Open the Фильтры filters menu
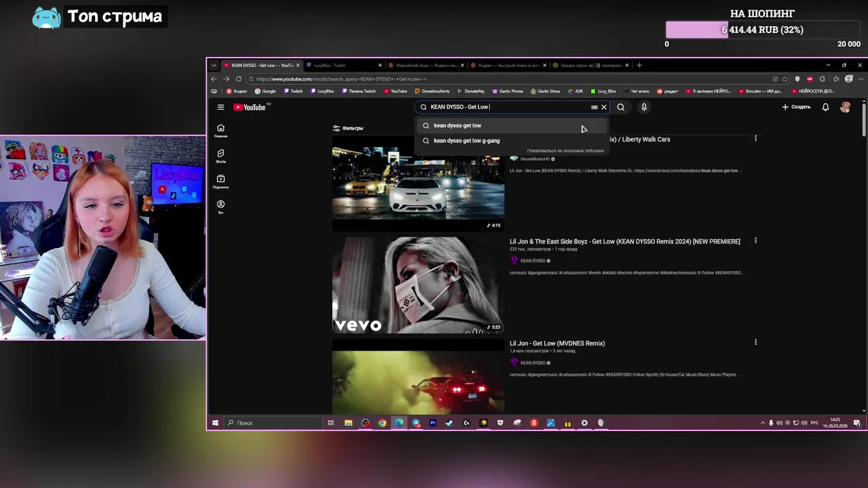868x488 pixels. tap(348, 128)
